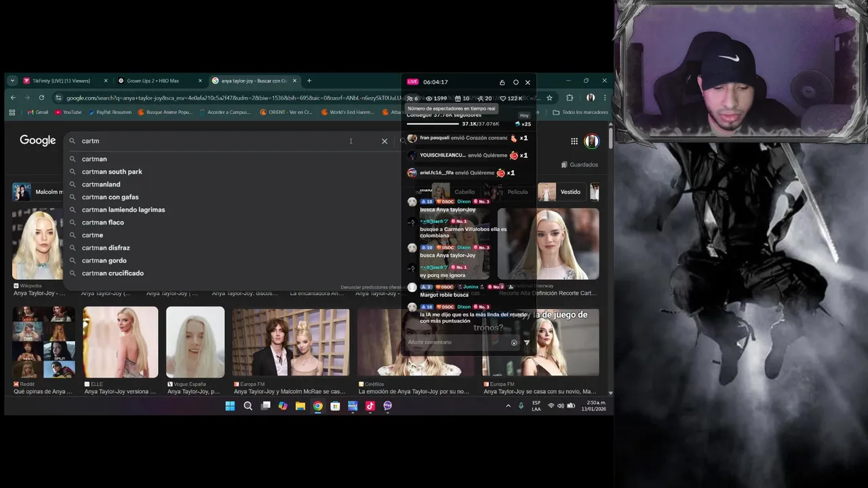Close the TikTok LIVE overlay panel
Image resolution: width=868 pixels, height=488 pixels.
click(528, 82)
